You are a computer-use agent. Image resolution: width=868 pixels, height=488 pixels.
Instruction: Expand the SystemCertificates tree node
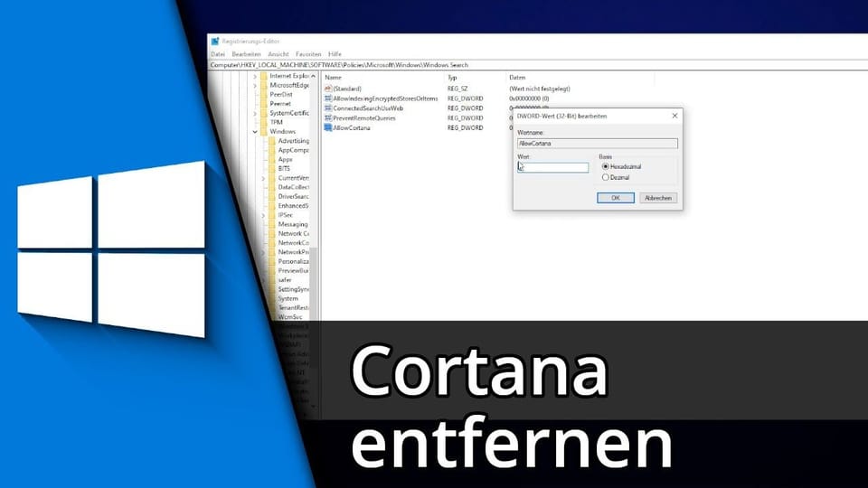tap(255, 113)
